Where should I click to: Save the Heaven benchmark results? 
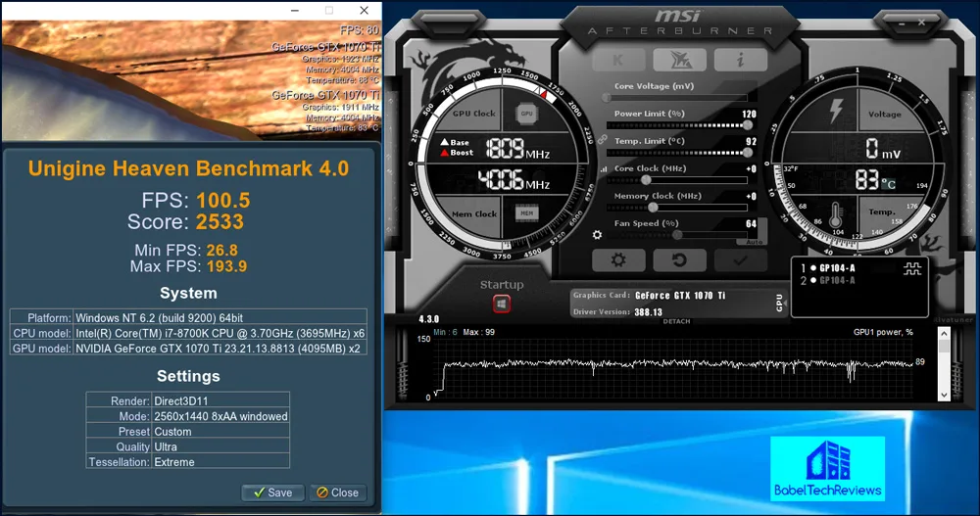(x=273, y=493)
